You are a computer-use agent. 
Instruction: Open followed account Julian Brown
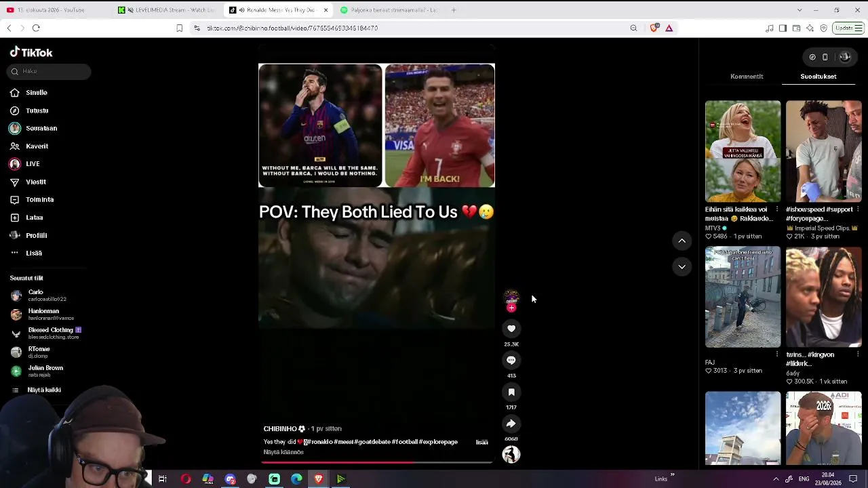37,371
